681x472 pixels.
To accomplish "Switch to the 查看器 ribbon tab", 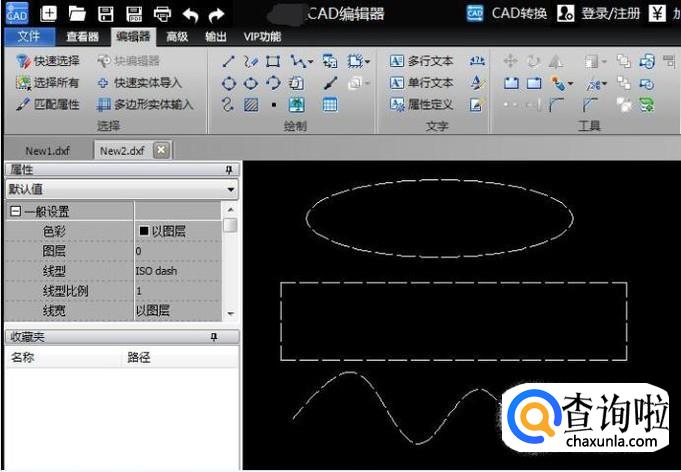I will click(x=82, y=37).
